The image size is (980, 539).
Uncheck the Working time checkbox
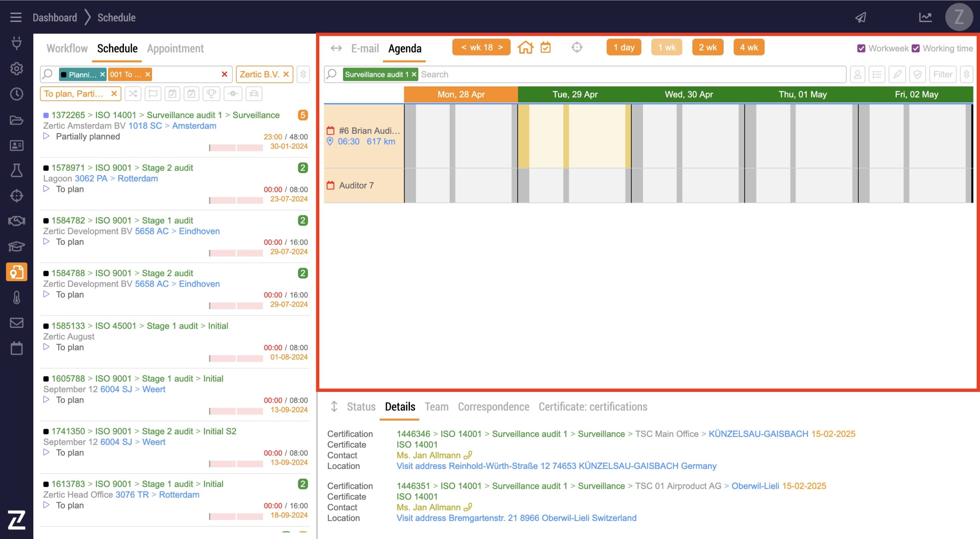915,49
